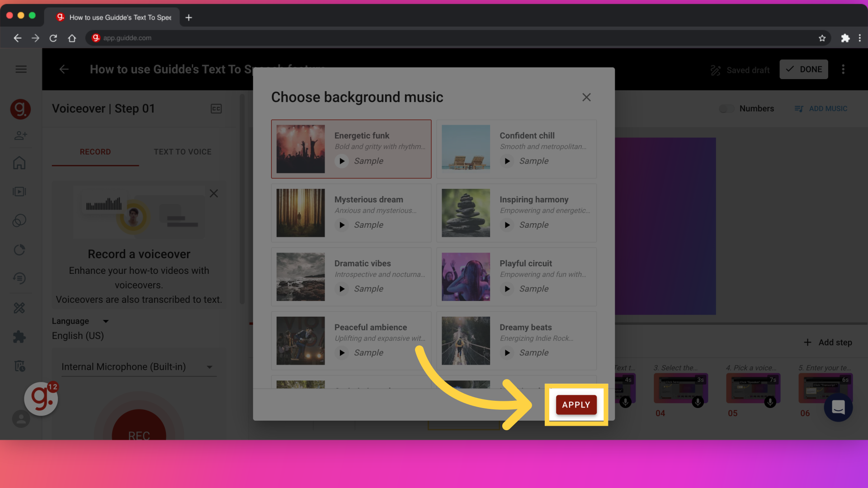Select the step 05 thumbnail
The image size is (868, 488).
(x=753, y=388)
